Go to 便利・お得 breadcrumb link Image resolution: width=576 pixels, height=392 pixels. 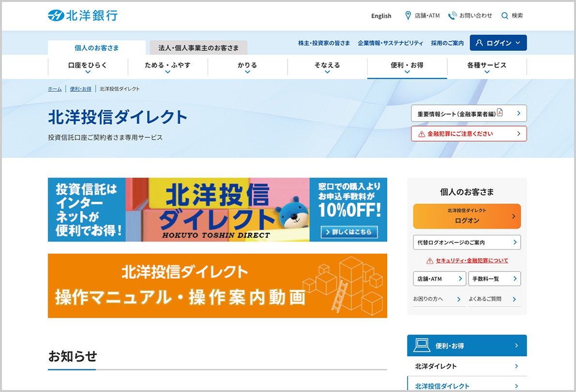pos(80,89)
